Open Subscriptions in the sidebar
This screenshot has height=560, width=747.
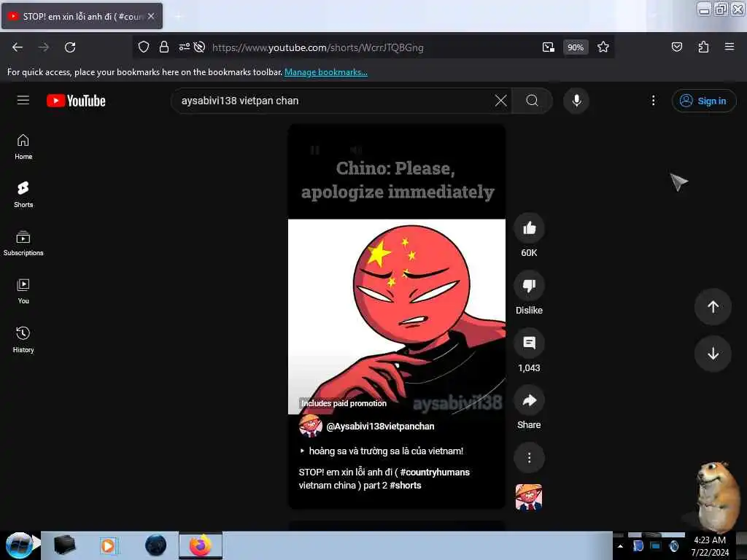pyautogui.click(x=23, y=243)
